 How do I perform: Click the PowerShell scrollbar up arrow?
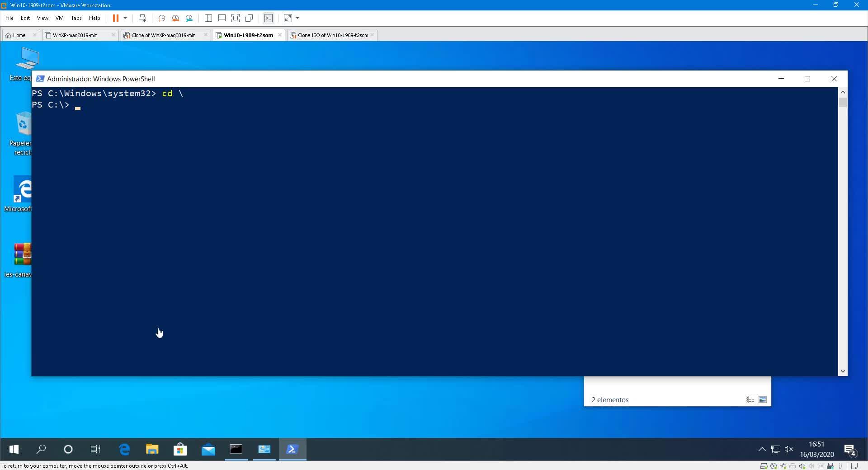click(x=843, y=92)
